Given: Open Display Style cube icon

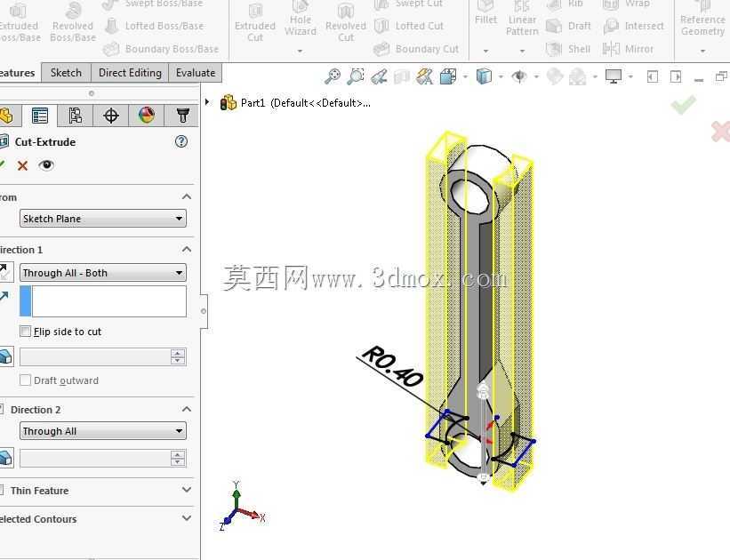Looking at the screenshot, I should (x=484, y=76).
